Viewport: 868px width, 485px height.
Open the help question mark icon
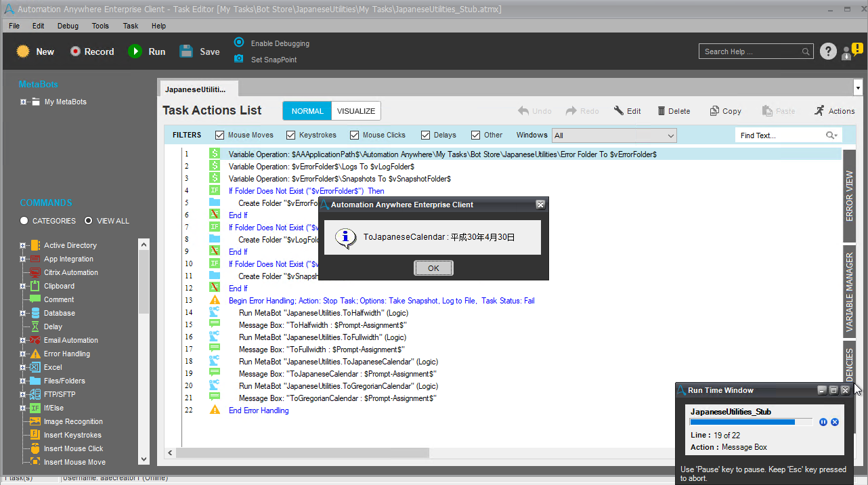click(x=827, y=51)
